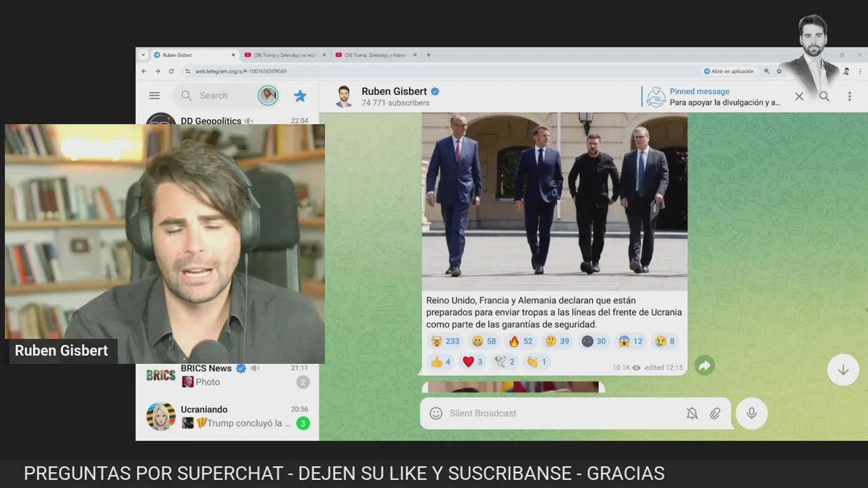Image resolution: width=868 pixels, height=488 pixels.
Task: Tap the laughing emoji 58 reaction
Action: click(484, 342)
